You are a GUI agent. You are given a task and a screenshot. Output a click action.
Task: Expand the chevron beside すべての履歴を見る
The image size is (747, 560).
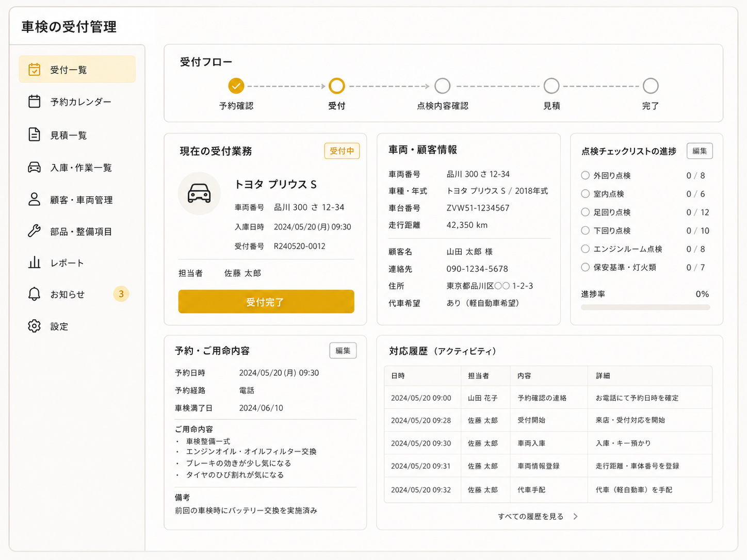tap(576, 516)
